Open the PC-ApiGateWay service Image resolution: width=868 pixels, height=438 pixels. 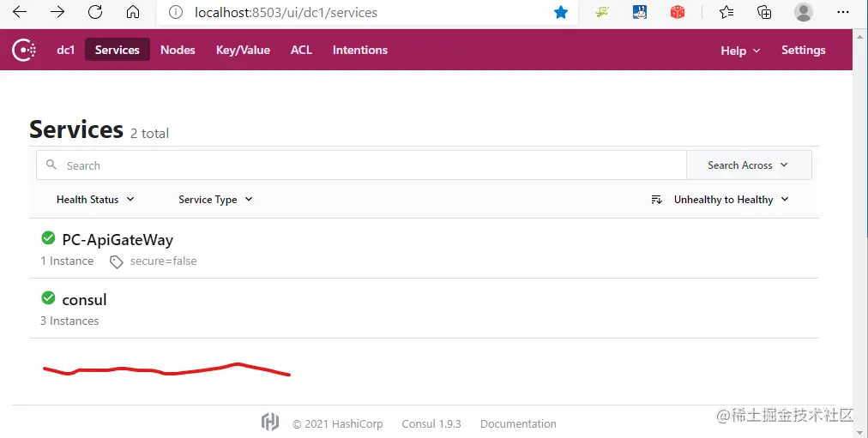click(118, 239)
